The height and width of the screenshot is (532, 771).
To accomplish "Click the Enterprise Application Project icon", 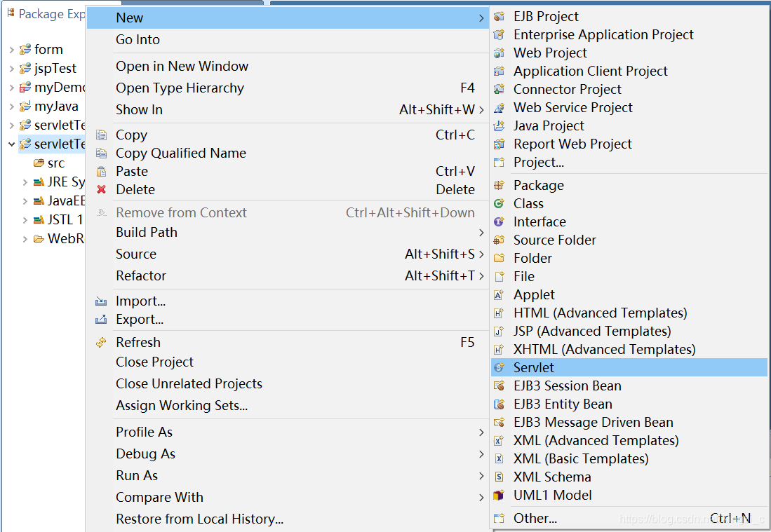I will (499, 35).
